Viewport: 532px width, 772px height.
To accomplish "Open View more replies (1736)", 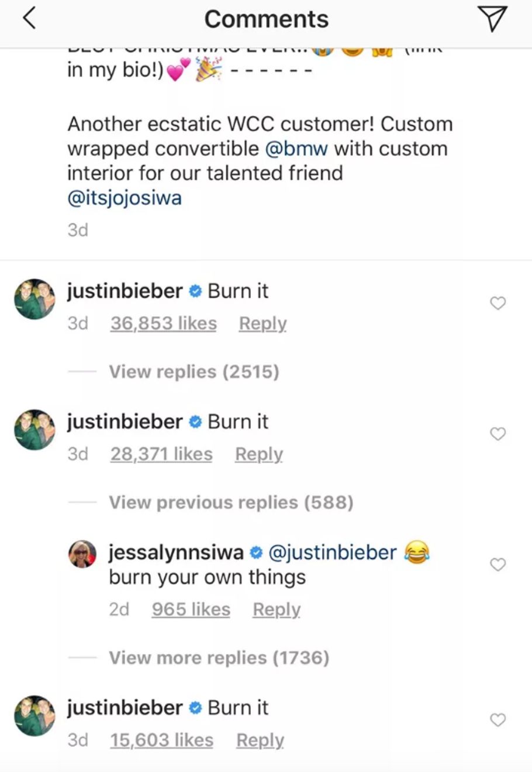I will [217, 657].
